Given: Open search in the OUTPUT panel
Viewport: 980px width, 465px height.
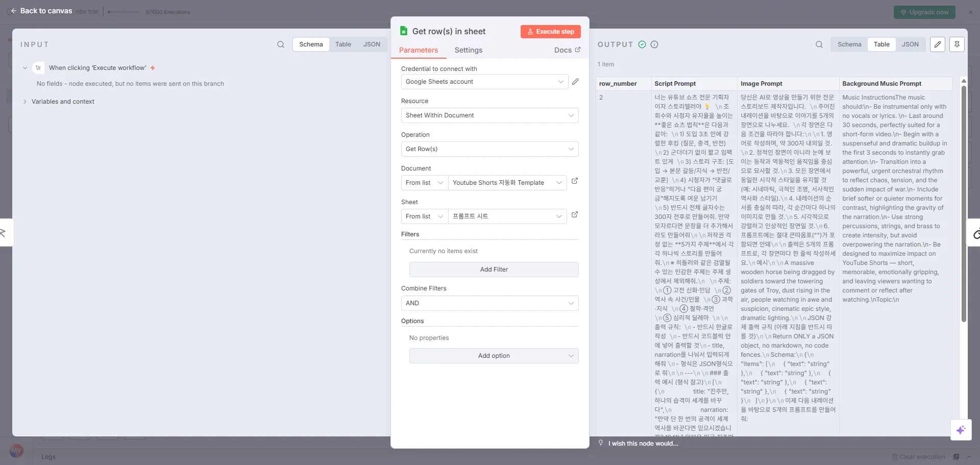Looking at the screenshot, I should [x=819, y=44].
